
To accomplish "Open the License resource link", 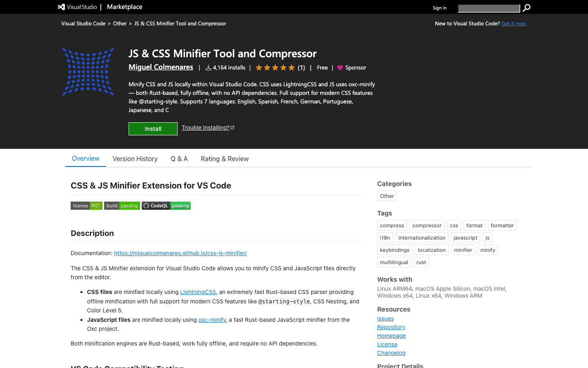I will coord(387,344).
